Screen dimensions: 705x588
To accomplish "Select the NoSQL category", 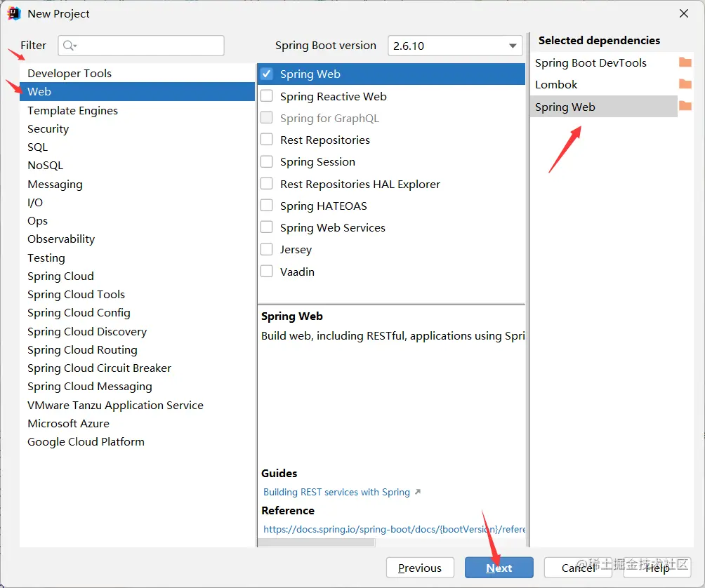I will [137, 166].
